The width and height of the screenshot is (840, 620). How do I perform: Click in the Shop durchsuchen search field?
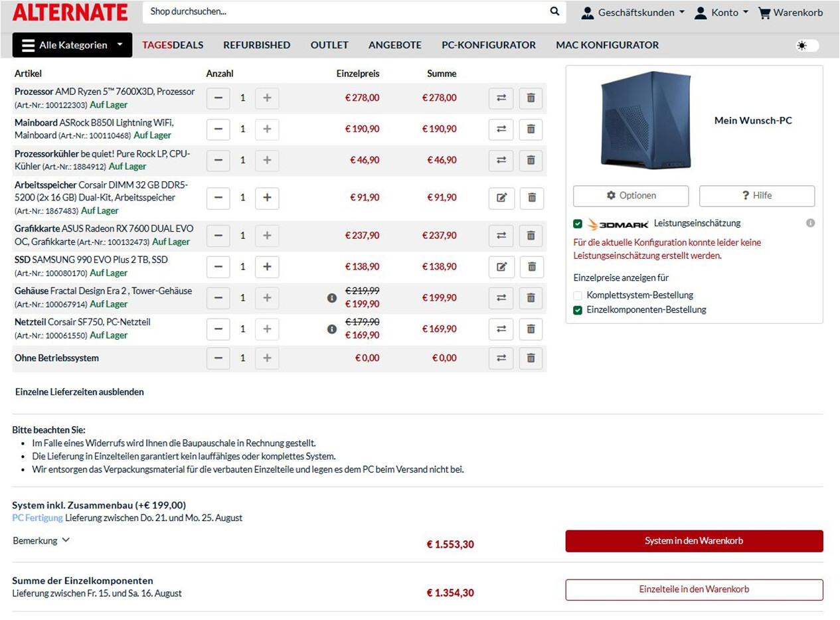coord(345,12)
